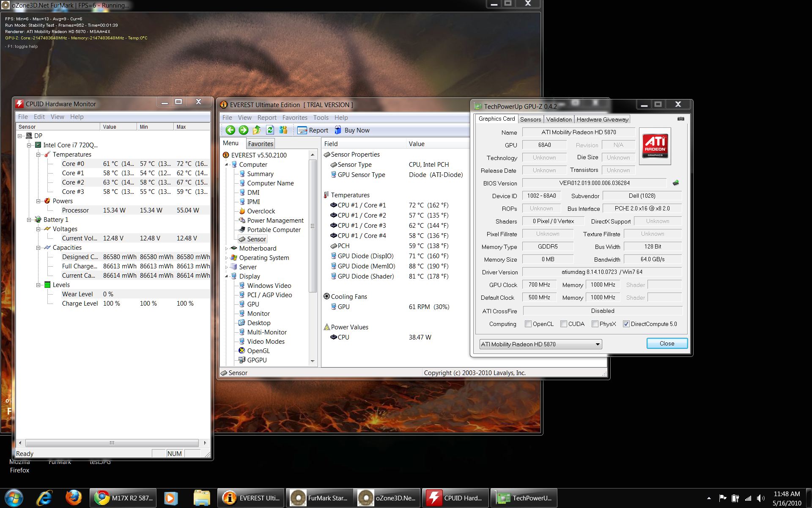Viewport: 812px width, 508px height.
Task: Click the EVEREST users/favorites toolbar icon
Action: (x=283, y=130)
